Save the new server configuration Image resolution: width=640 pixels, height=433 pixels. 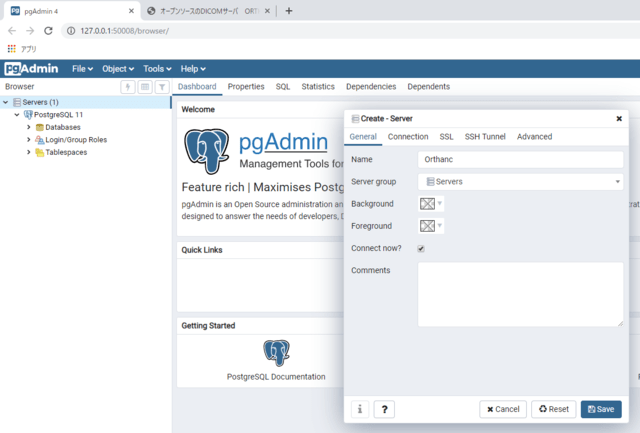tap(601, 409)
